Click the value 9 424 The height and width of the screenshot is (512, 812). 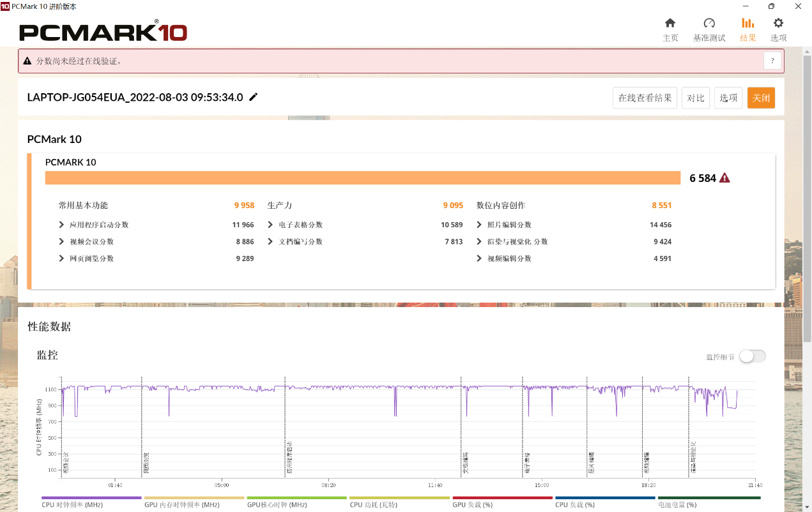click(663, 241)
